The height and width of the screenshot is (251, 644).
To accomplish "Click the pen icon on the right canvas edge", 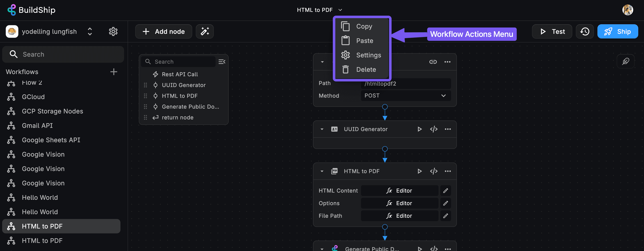I will tap(626, 61).
